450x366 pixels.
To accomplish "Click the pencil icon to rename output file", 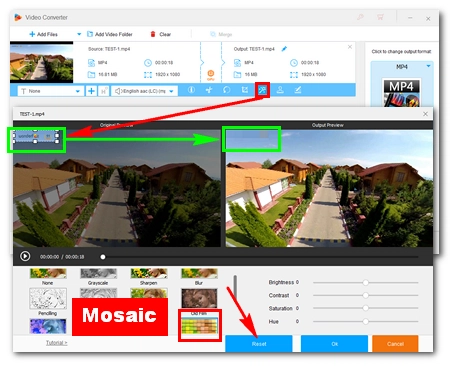I will [x=284, y=49].
